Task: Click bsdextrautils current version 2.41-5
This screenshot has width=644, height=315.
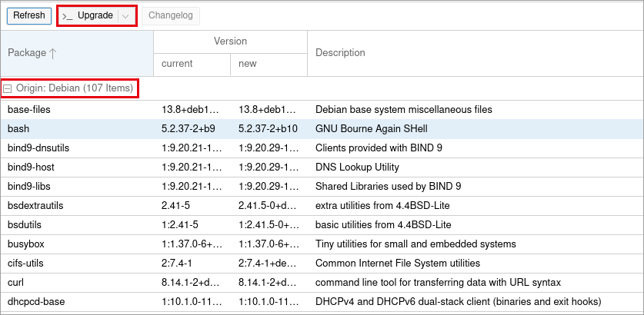Action: coord(175,206)
